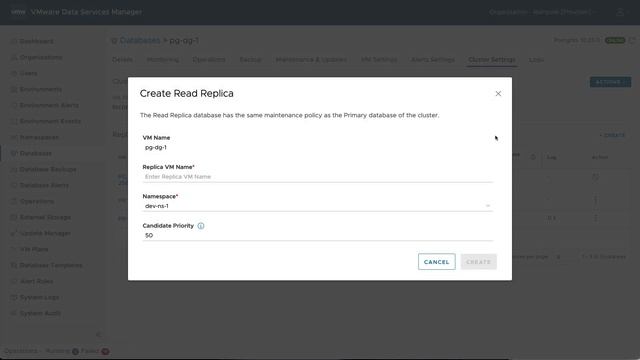The height and width of the screenshot is (360, 640).
Task: Open System Audit in the sidebar
Action: (x=40, y=313)
